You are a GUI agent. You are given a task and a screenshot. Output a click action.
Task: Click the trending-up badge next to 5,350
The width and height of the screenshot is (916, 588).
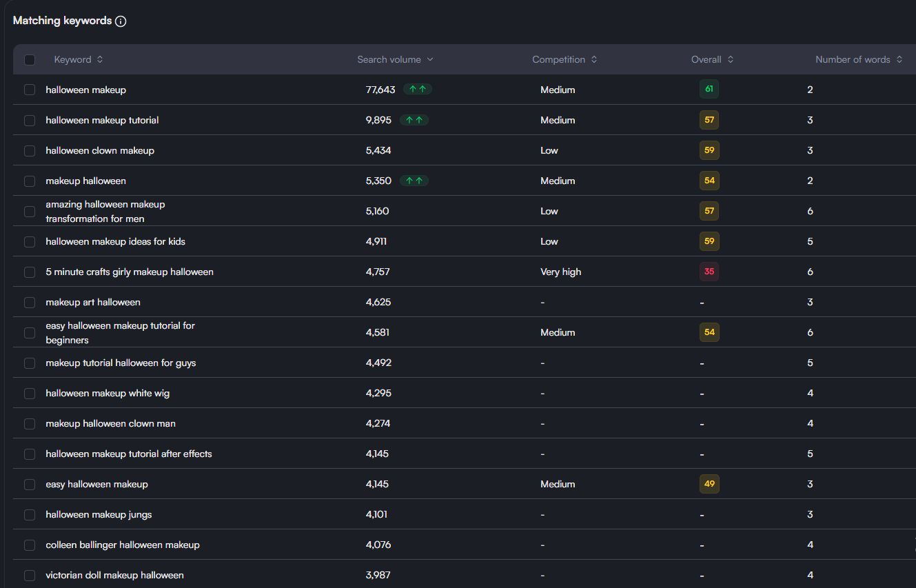point(414,181)
